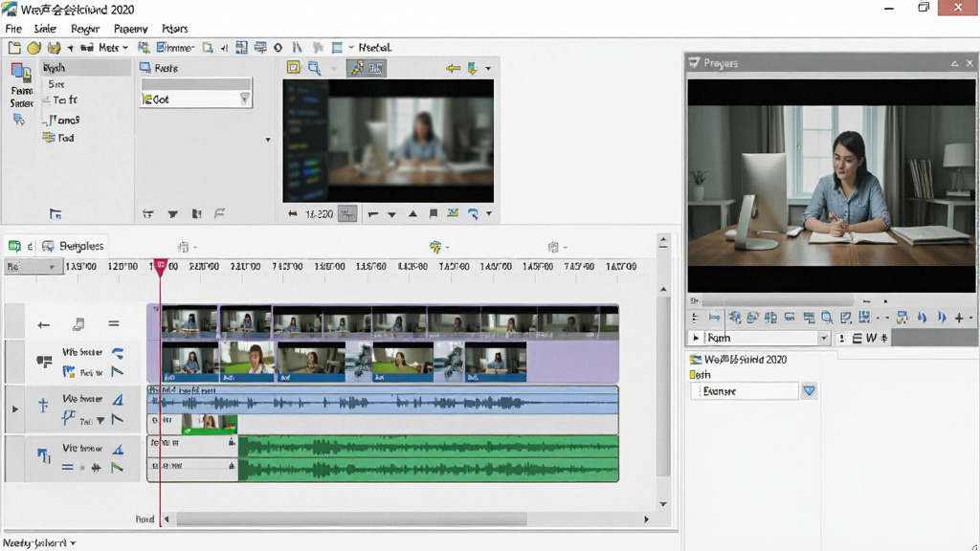Open the 'Rom' dropdown in Prayees panel
This screenshot has width=980, height=551.
(x=767, y=338)
